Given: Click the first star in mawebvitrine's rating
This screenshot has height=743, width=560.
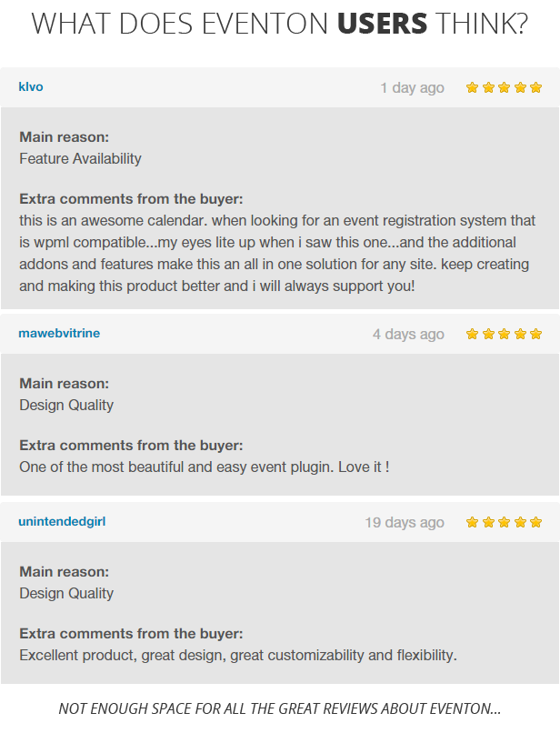Looking at the screenshot, I should point(472,334).
